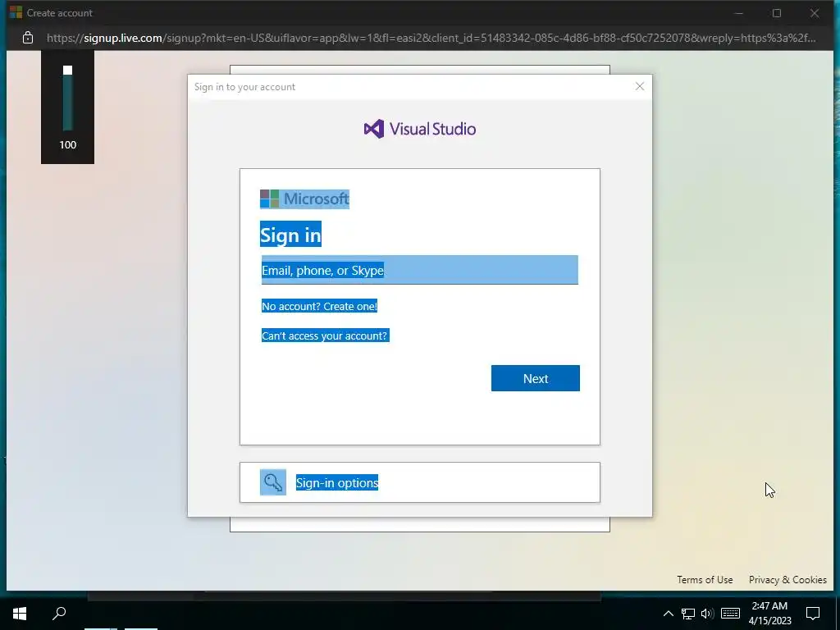
Task: Open touch keyboard tray icon
Action: pos(730,614)
